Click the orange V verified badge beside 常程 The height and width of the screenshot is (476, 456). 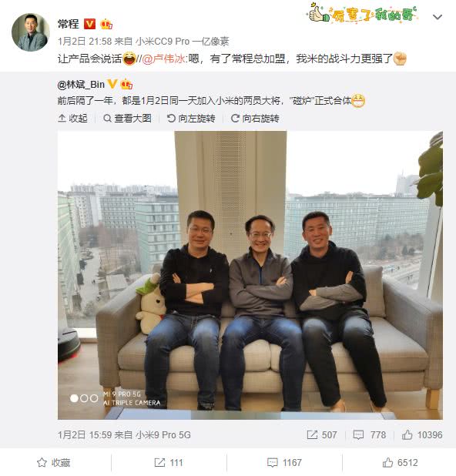tap(89, 24)
